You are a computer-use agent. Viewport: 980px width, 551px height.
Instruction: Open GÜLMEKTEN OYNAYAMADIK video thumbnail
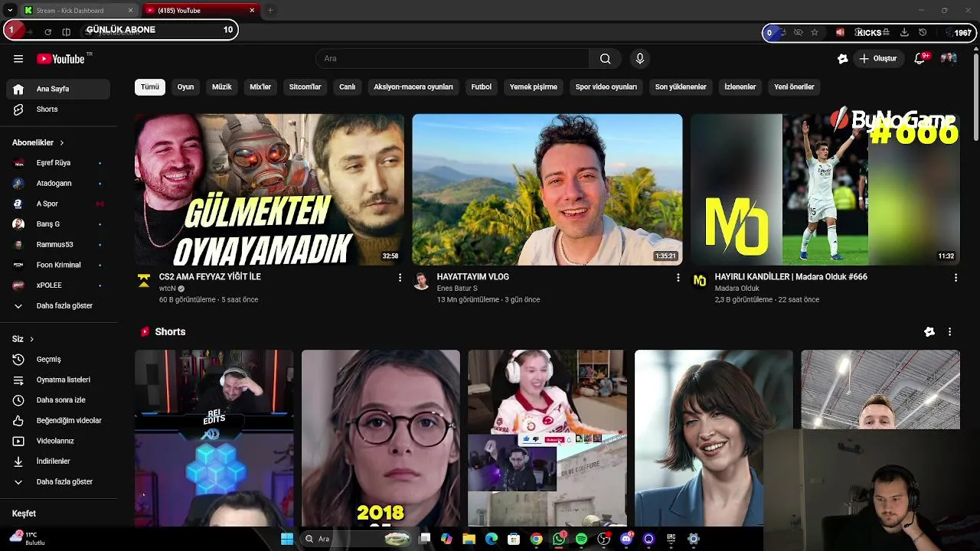coord(269,190)
